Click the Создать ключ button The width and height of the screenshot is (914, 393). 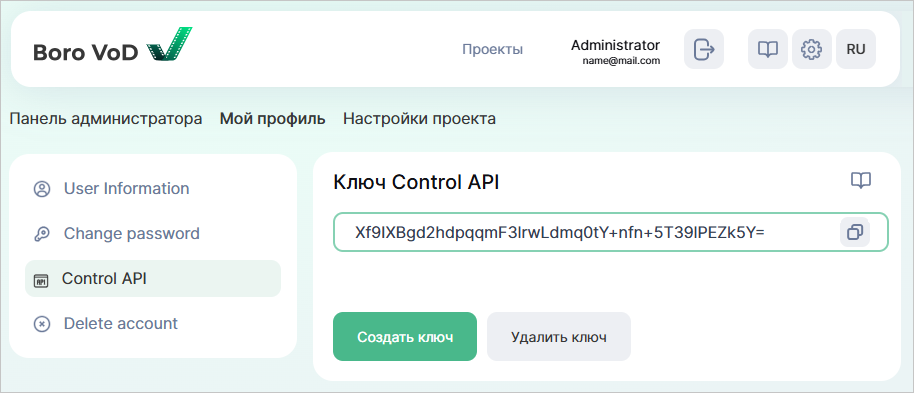pyautogui.click(x=405, y=337)
